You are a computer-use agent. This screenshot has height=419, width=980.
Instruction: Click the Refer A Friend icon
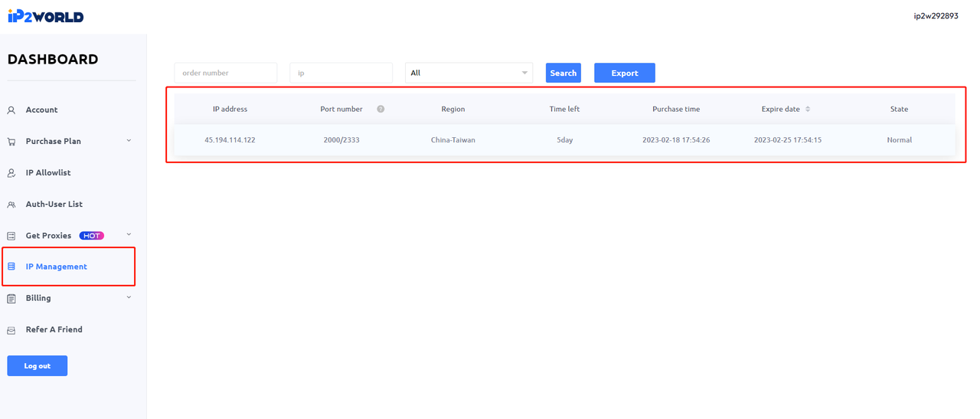coord(11,330)
